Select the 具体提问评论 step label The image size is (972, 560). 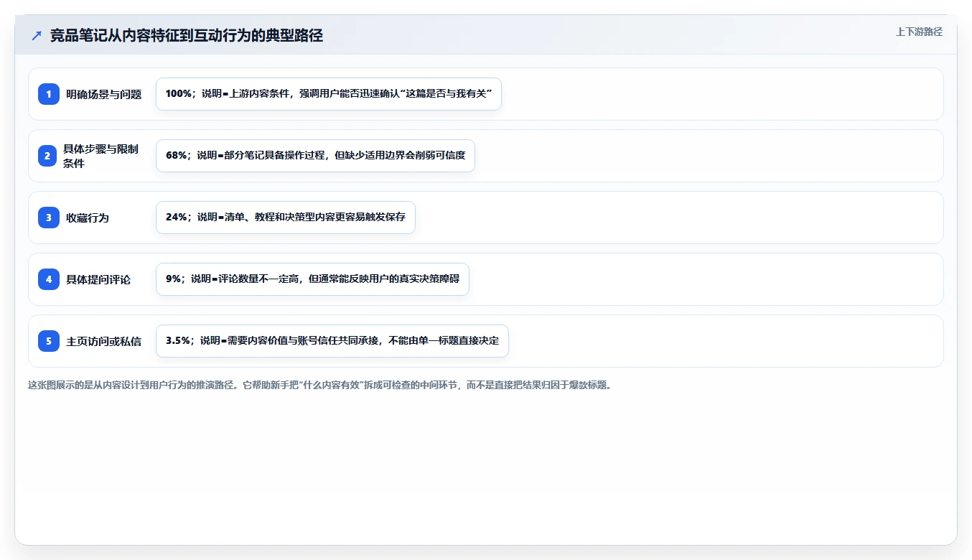[x=98, y=279]
